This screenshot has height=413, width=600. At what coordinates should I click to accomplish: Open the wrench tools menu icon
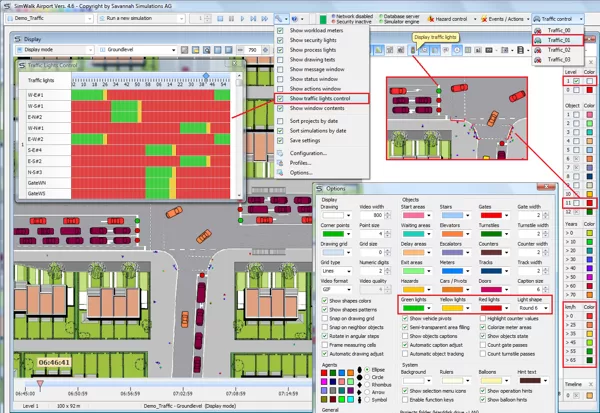279,18
